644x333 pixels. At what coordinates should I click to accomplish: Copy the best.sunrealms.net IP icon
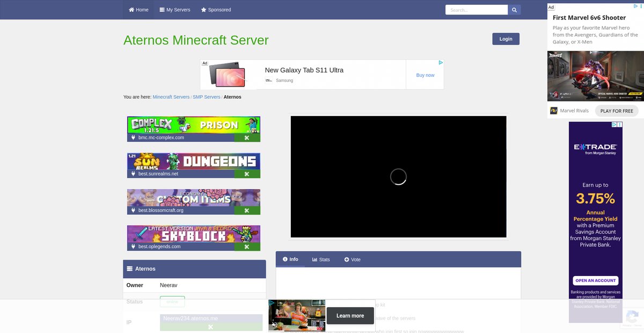coord(247,174)
